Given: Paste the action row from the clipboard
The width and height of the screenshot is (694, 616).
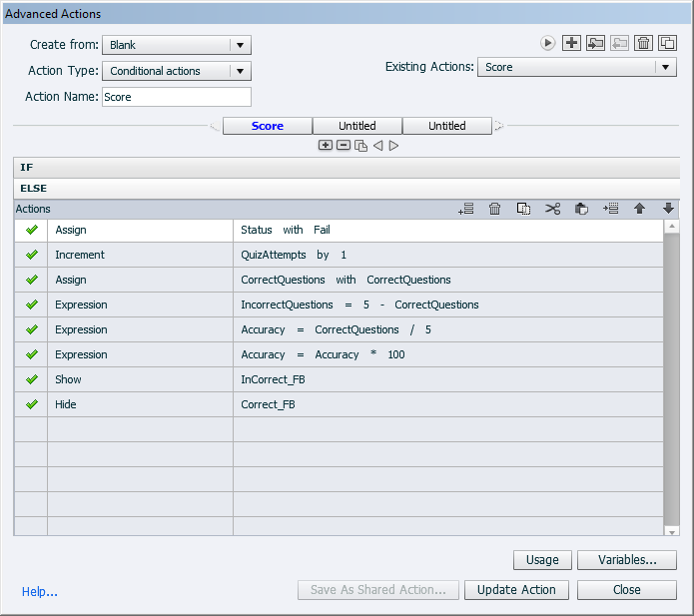Looking at the screenshot, I should [x=582, y=209].
